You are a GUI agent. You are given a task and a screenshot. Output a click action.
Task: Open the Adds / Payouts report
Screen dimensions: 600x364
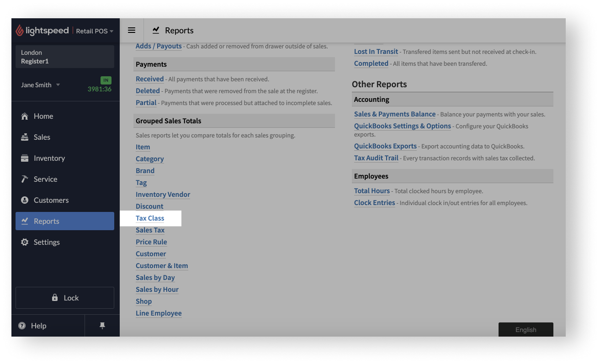(x=159, y=46)
